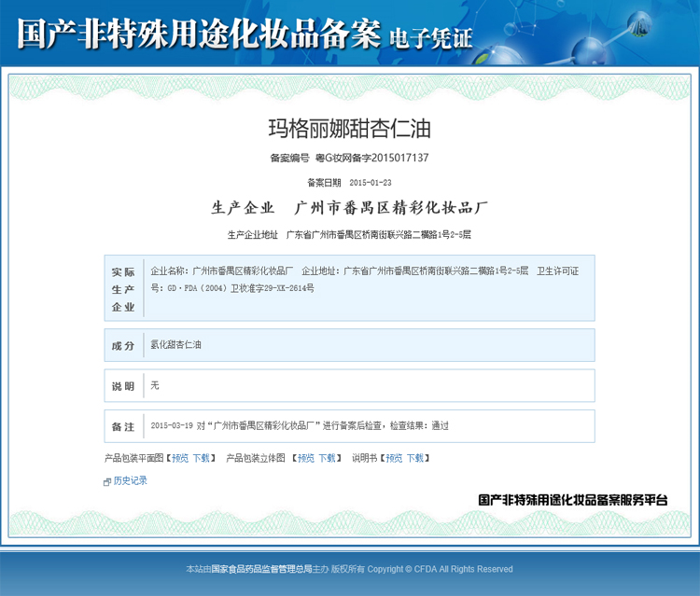700x596 pixels.
Task: Click the license number 卫妆准字29-XK-2614号
Action: point(273,288)
